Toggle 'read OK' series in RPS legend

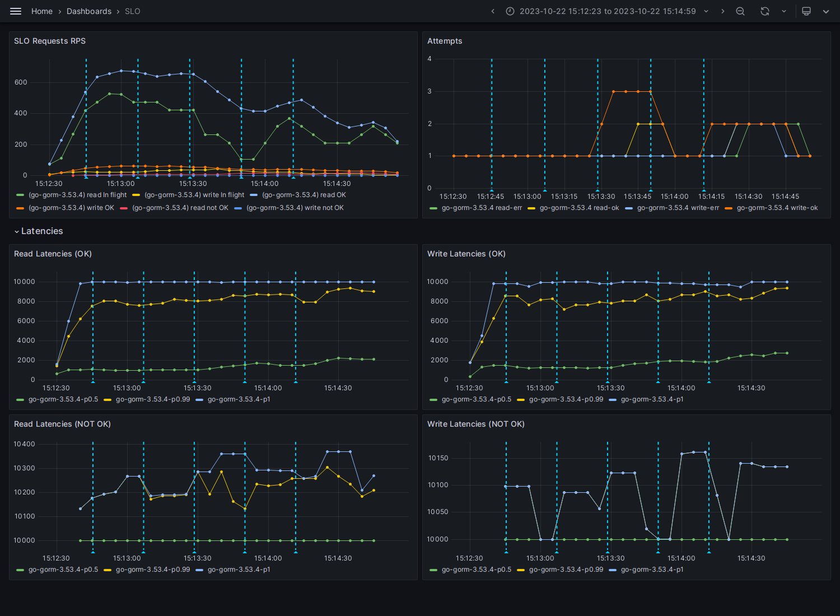(x=304, y=195)
